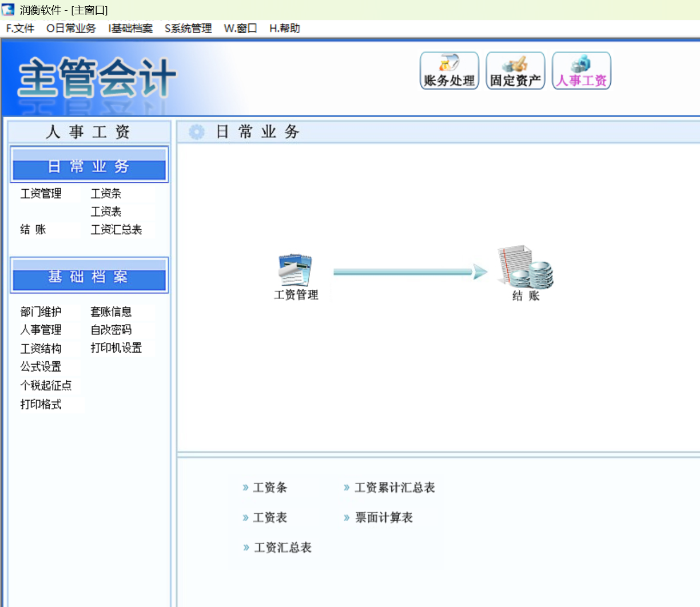Screen dimensions: 700x607
Task: Open the 票面计算表 link
Action: 384,518
